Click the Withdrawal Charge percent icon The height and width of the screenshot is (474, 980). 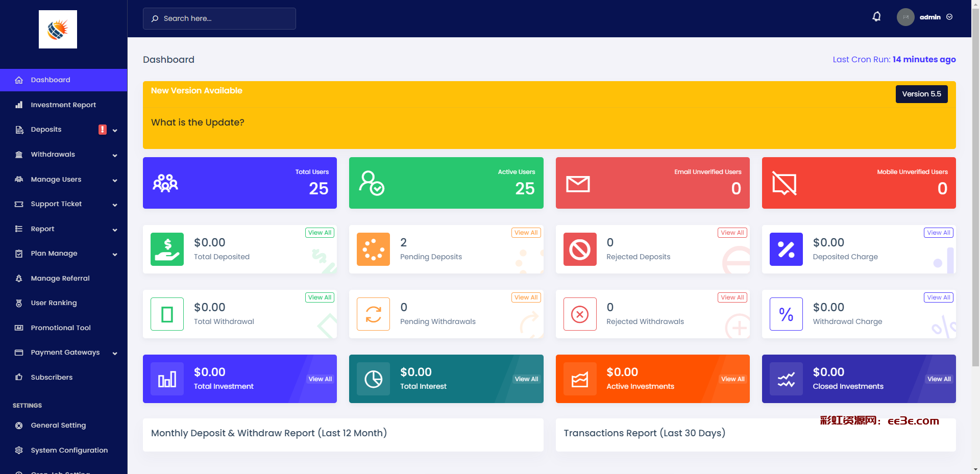click(786, 314)
